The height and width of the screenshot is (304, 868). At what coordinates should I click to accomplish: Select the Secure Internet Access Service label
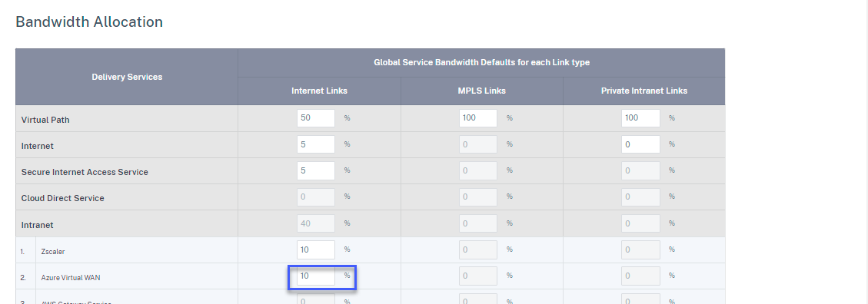(x=85, y=172)
